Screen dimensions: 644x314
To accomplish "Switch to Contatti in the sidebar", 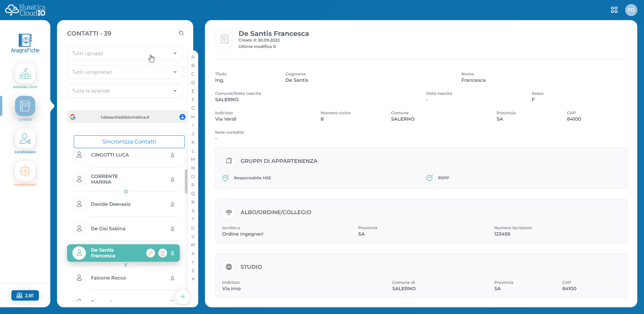I will 25,106.
